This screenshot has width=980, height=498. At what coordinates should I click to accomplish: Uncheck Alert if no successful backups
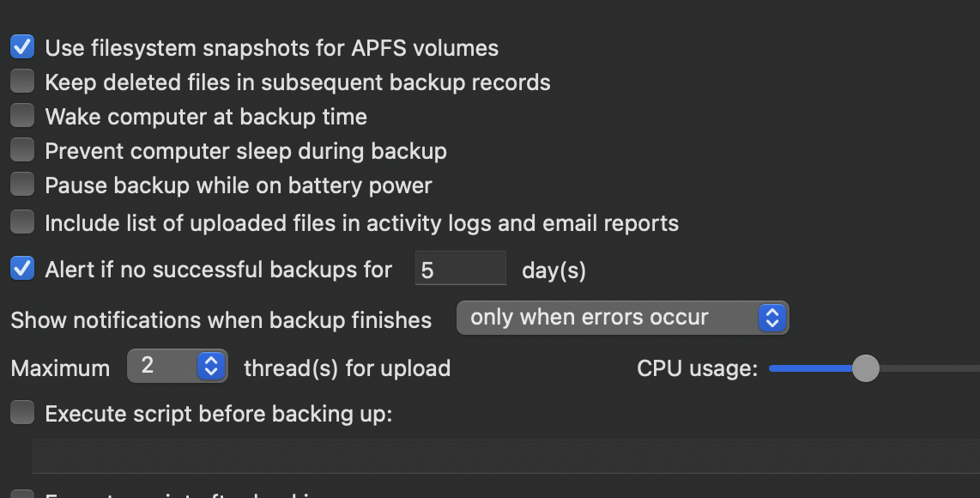point(22,269)
